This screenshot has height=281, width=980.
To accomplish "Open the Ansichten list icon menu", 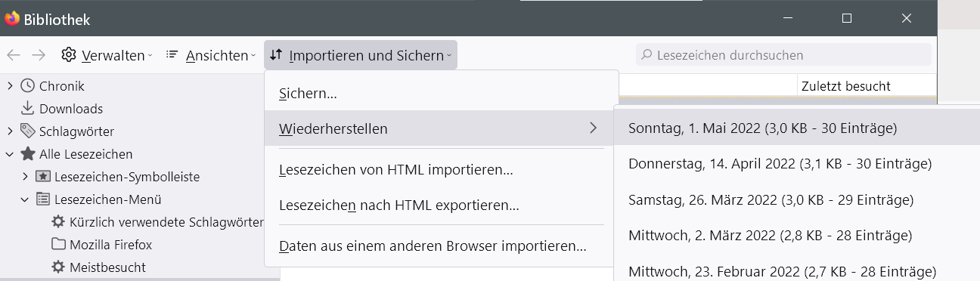I will click(x=172, y=55).
